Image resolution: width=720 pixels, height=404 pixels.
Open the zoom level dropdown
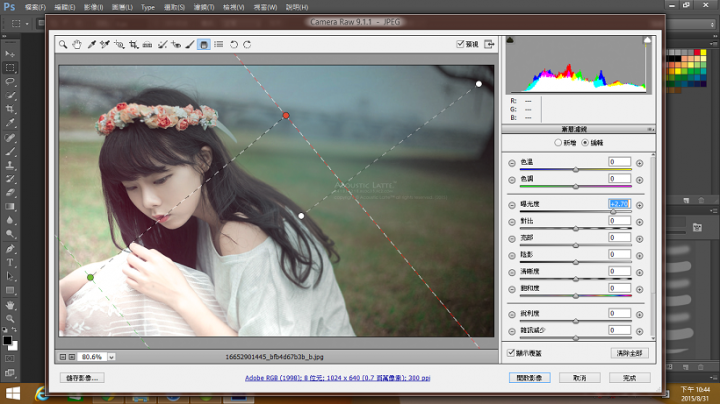(x=111, y=357)
